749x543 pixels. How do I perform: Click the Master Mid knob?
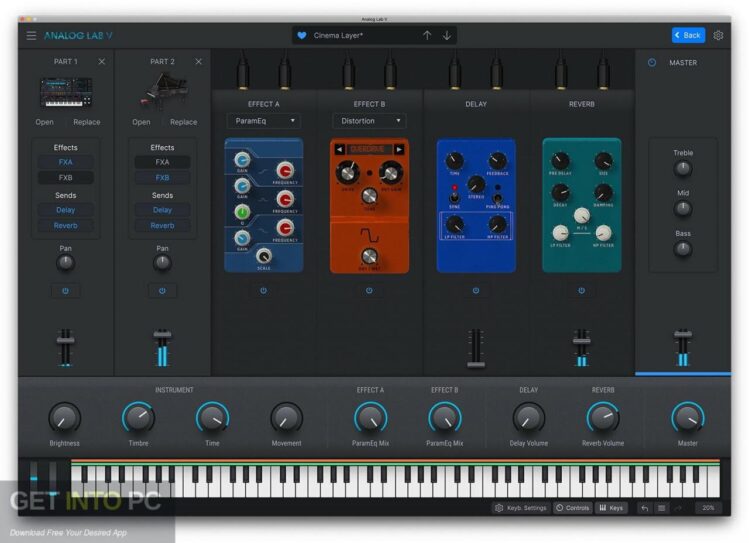(x=683, y=209)
